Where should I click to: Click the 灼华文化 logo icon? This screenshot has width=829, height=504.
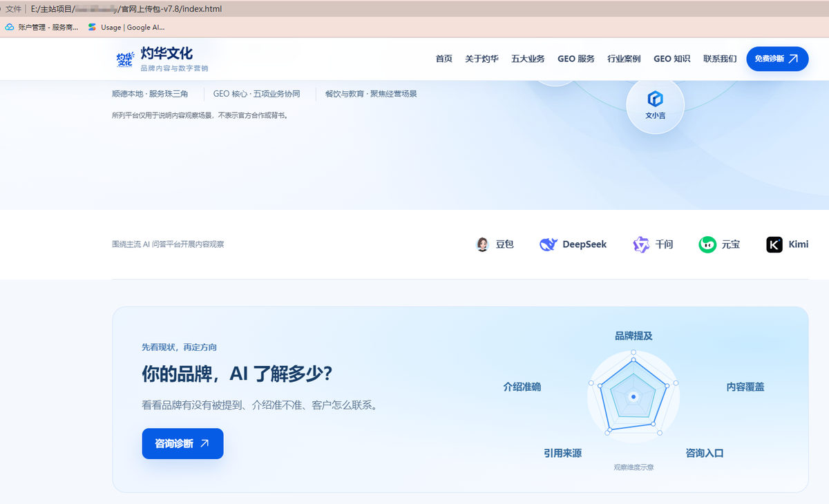pos(125,59)
